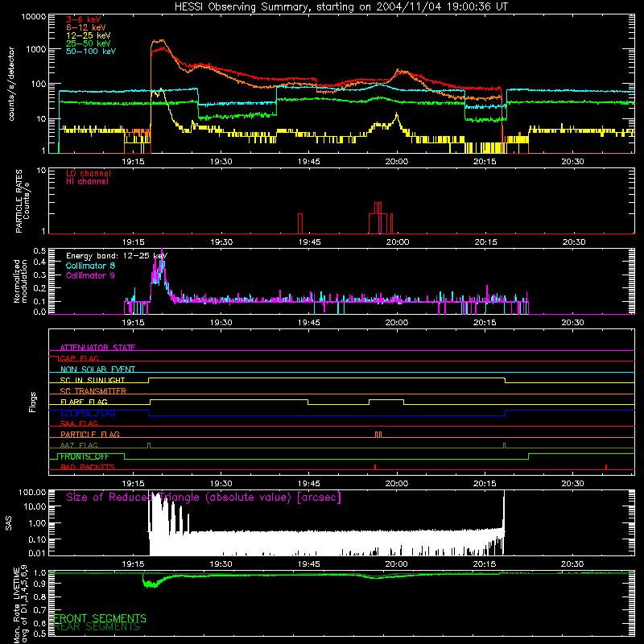
Task: Select the FRONT SEGMENTS legend entry
Action: pyautogui.click(x=100, y=618)
